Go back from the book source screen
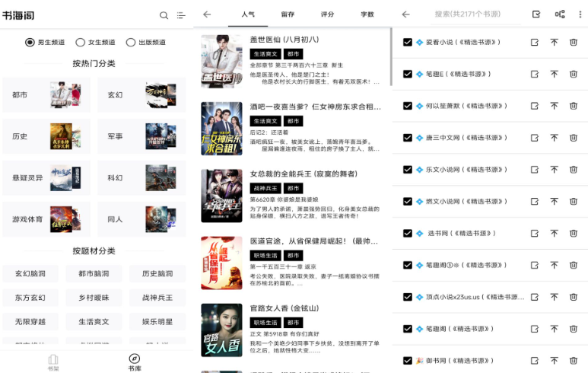The height and width of the screenshot is (373, 588). point(405,14)
